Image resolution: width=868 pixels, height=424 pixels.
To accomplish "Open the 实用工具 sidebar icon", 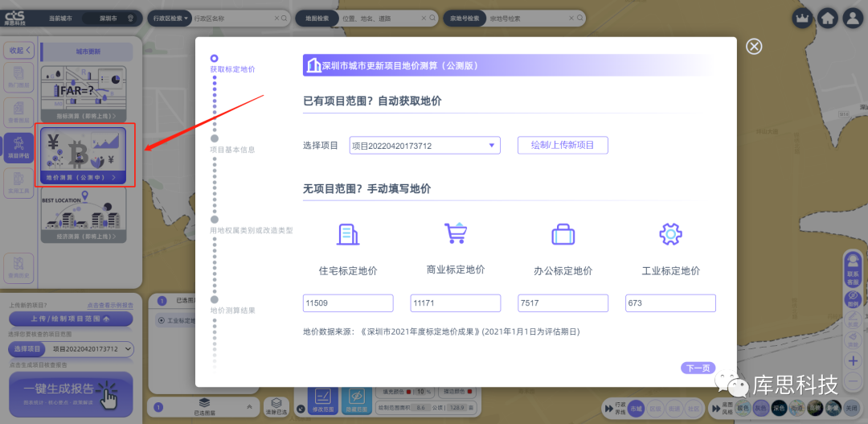I will [x=18, y=182].
